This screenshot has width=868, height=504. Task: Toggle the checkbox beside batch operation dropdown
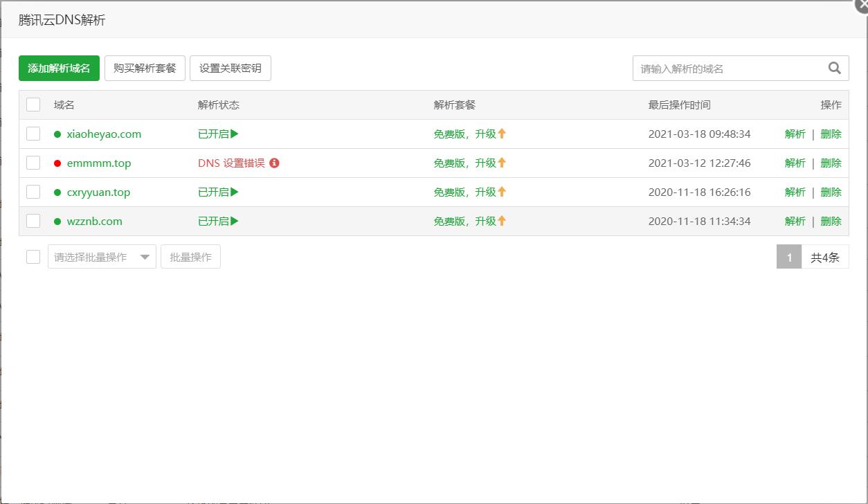(33, 257)
